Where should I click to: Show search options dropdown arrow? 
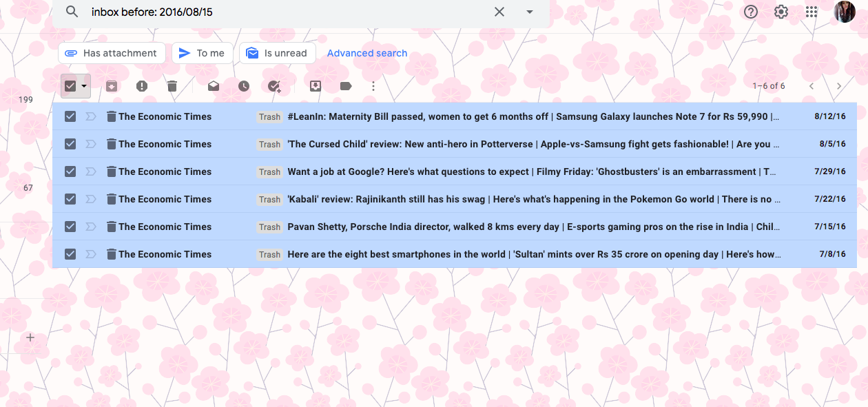(530, 12)
